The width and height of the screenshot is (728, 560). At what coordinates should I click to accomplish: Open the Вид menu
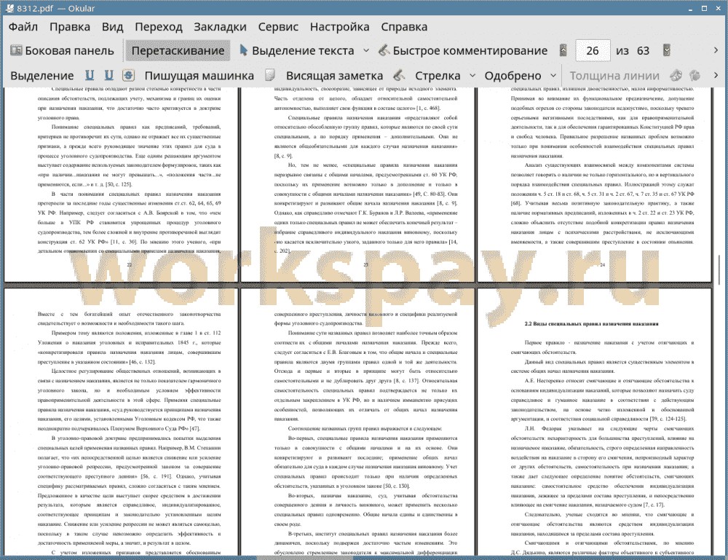(x=112, y=27)
